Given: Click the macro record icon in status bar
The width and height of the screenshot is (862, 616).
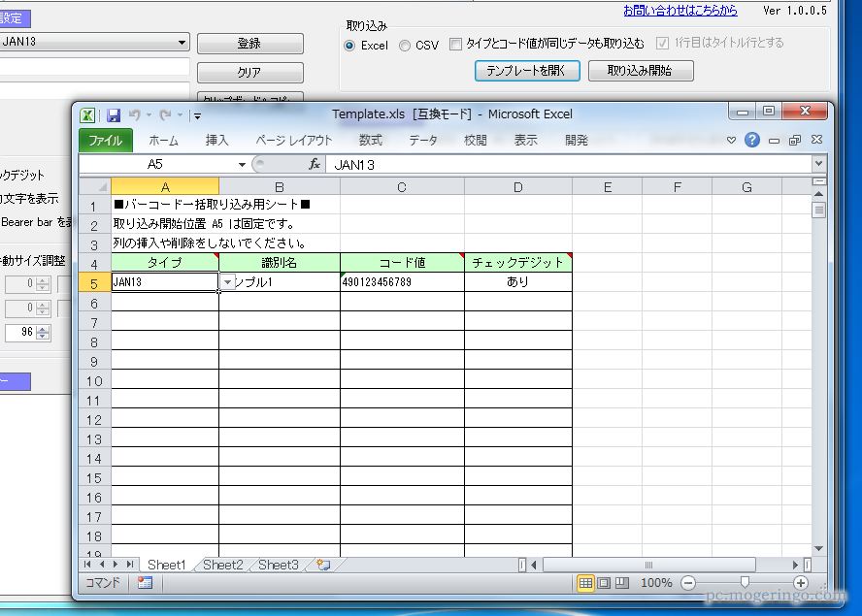Looking at the screenshot, I should click(145, 583).
